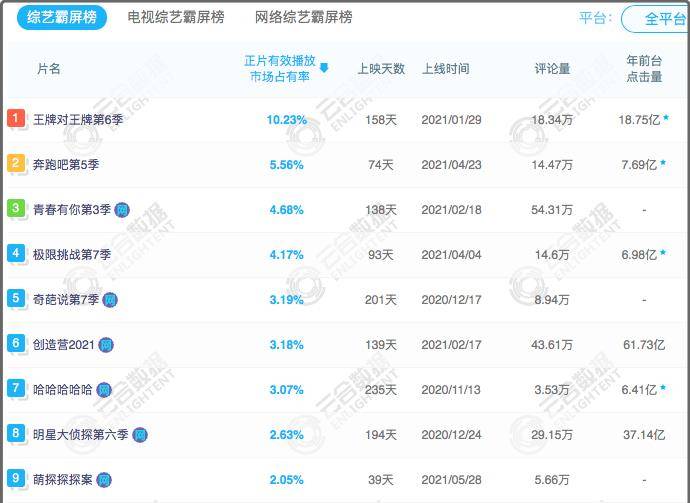The width and height of the screenshot is (690, 503).
Task: Click the 网 icon beside 哈哈哈哈哈
Action: pos(104,390)
